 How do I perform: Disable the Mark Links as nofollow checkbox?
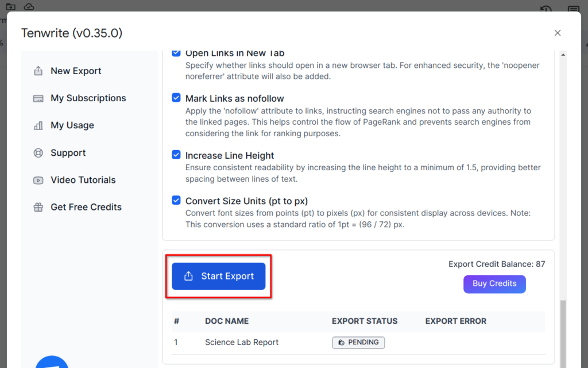tap(176, 97)
